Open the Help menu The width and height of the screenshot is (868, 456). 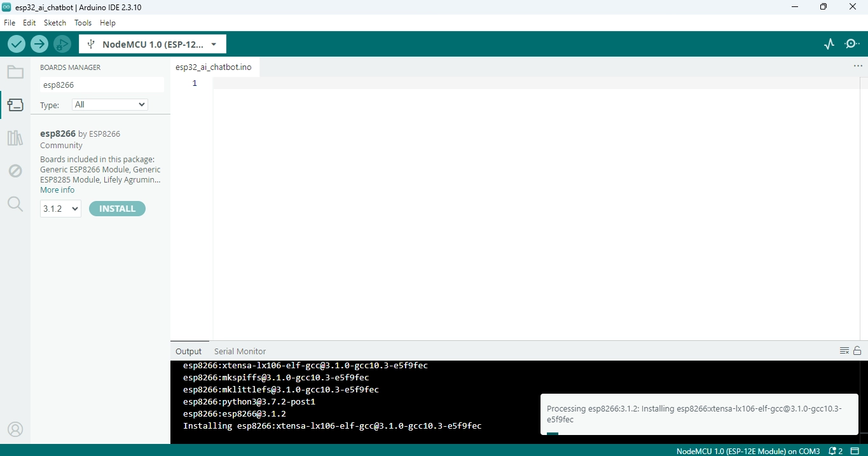tap(108, 22)
